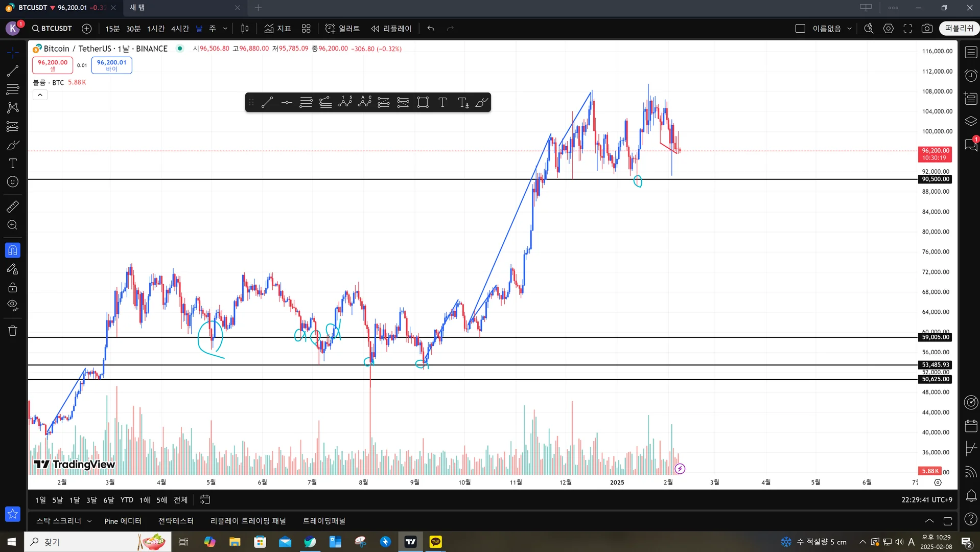Open KakaoTalk from the taskbar
Image resolution: width=980 pixels, height=552 pixels.
coord(436,542)
